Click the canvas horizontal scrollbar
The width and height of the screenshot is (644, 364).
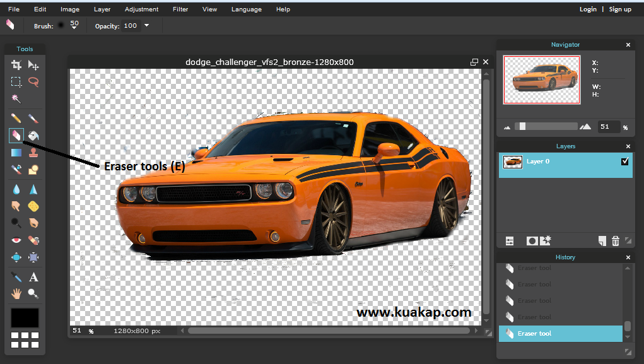pos(329,331)
